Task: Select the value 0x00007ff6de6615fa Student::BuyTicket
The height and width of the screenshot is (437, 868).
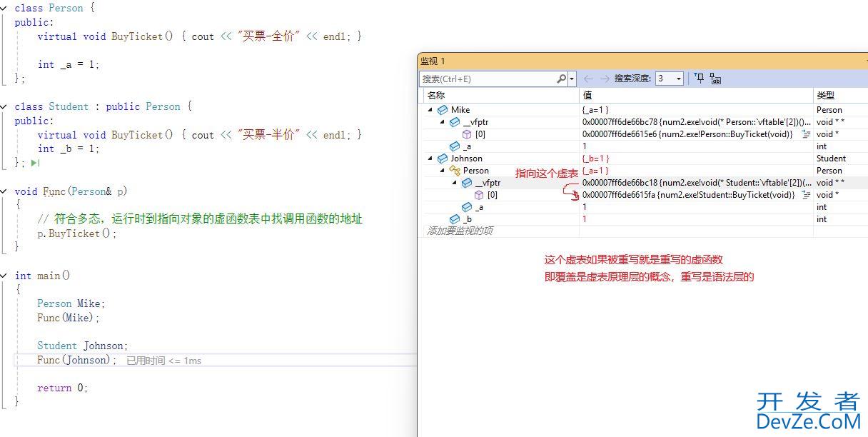Action: (689, 195)
